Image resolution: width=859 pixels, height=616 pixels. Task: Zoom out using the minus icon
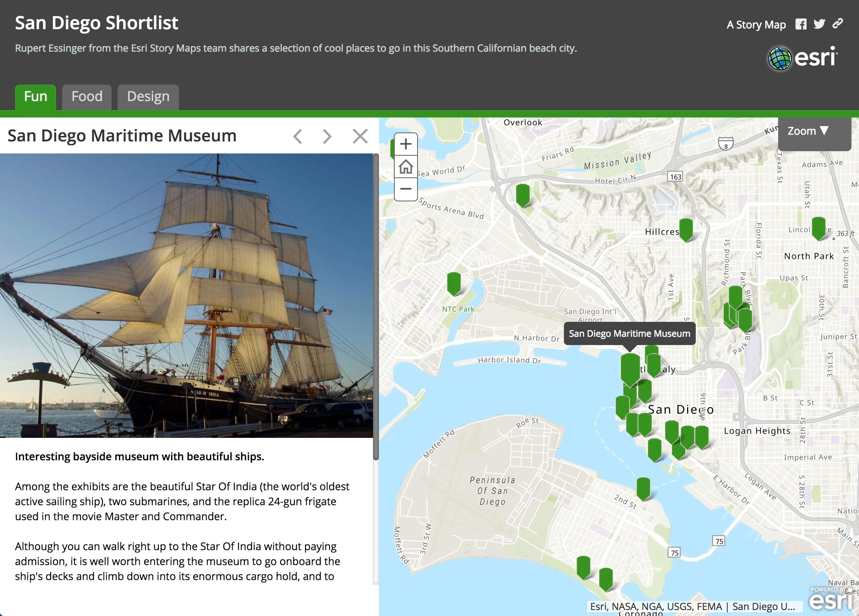[406, 189]
